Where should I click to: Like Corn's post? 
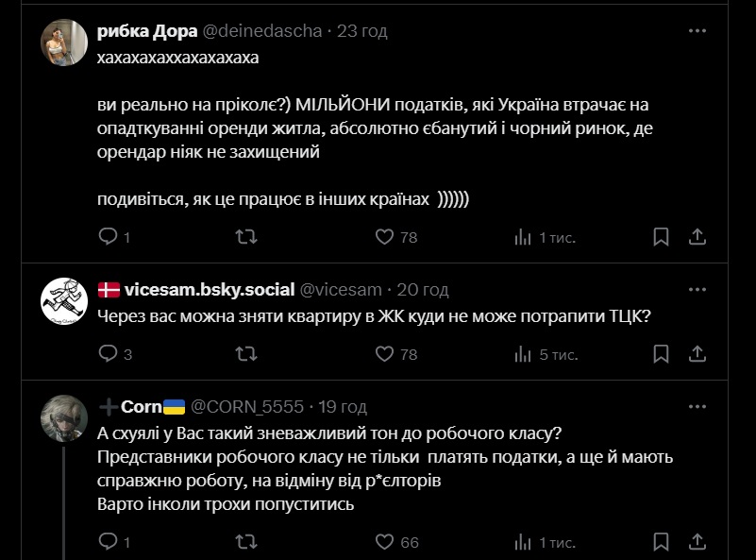coord(384,542)
